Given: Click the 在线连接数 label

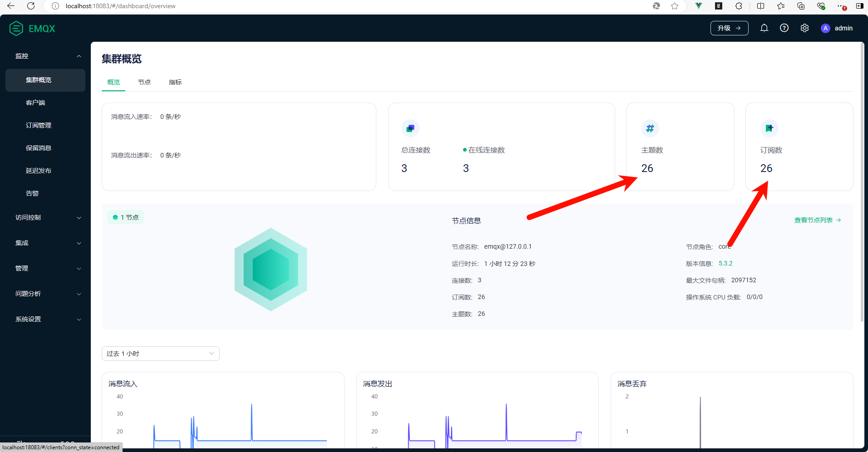Looking at the screenshot, I should [486, 150].
